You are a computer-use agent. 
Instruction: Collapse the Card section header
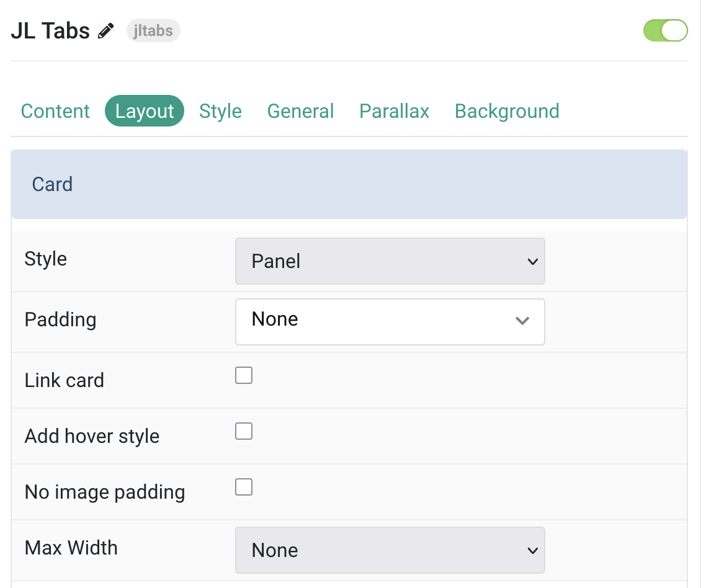coord(349,184)
